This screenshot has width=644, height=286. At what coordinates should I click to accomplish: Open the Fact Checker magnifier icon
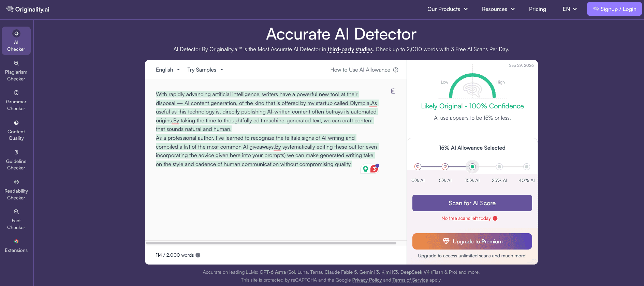coord(16,212)
